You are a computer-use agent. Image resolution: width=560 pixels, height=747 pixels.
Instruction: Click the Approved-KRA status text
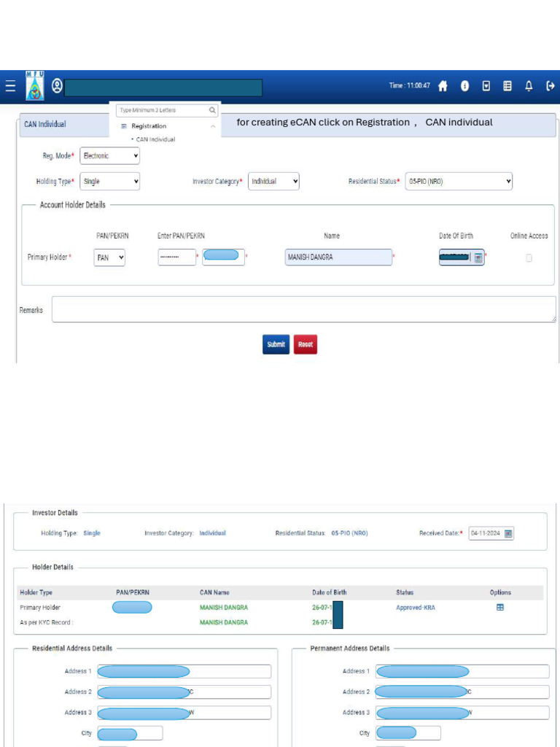pyautogui.click(x=415, y=608)
